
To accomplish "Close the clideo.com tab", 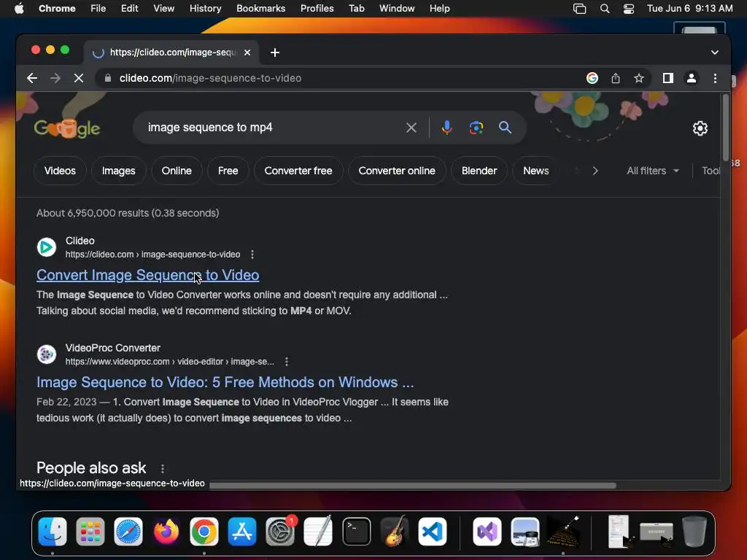I will point(247,52).
